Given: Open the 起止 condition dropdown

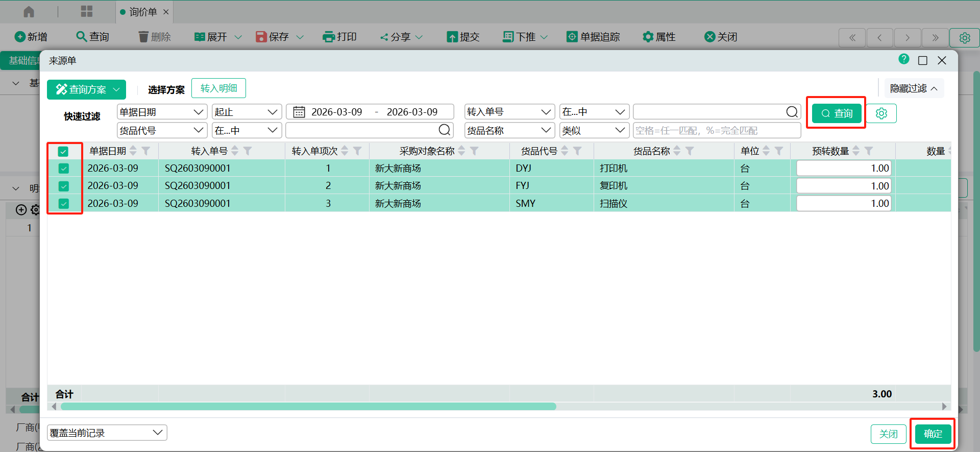Looking at the screenshot, I should [x=247, y=112].
